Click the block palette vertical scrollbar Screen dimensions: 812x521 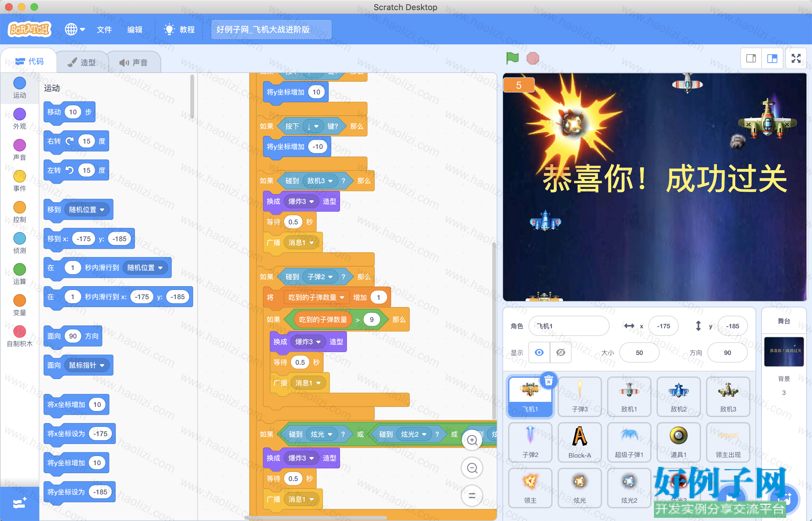192,96
